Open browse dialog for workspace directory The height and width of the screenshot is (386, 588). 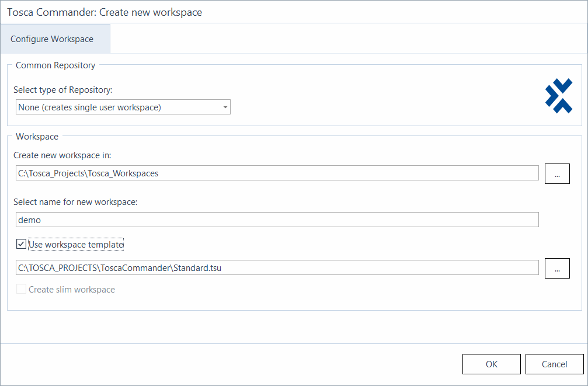pos(557,173)
